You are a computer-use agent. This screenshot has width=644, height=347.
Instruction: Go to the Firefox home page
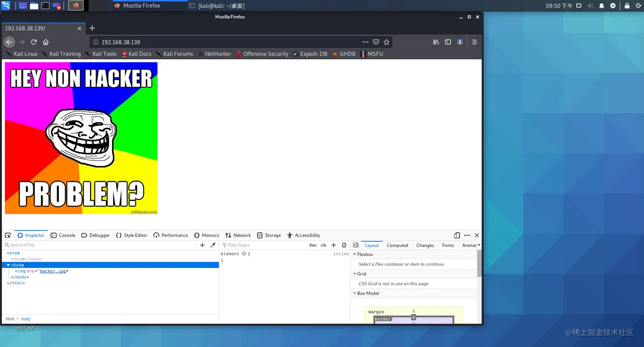(46, 42)
